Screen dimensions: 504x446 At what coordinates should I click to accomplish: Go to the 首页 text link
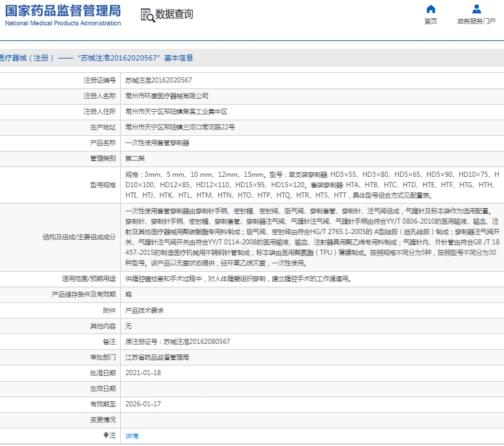431,21
